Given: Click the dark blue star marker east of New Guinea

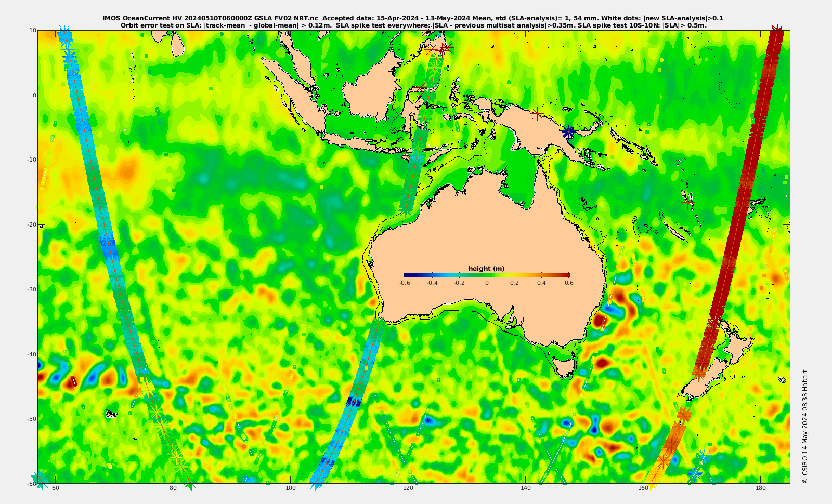Looking at the screenshot, I should pyautogui.click(x=568, y=131).
